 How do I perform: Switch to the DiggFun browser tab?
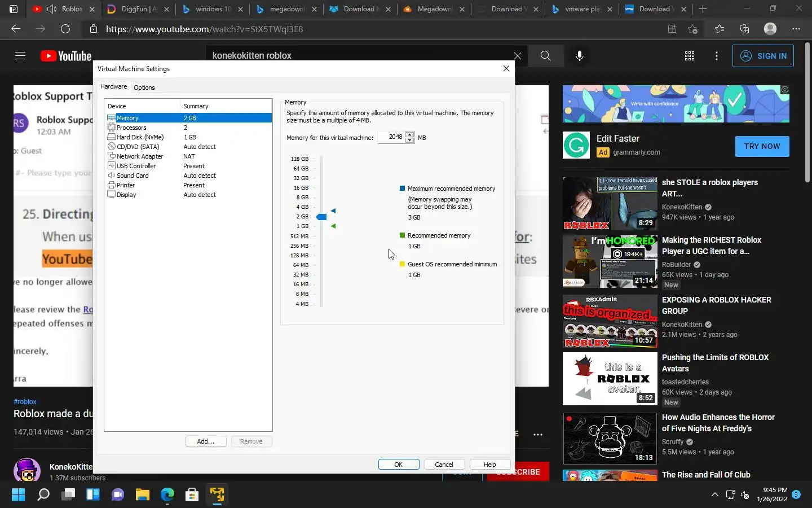[138, 9]
